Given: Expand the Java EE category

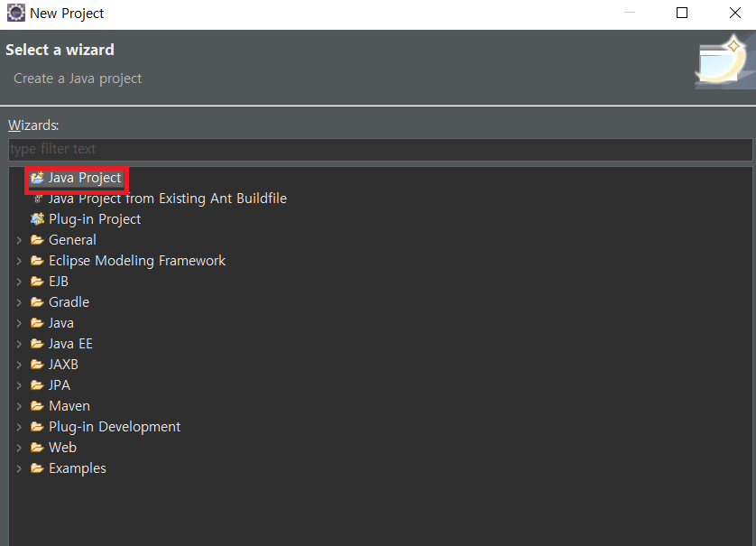Looking at the screenshot, I should pos(19,344).
